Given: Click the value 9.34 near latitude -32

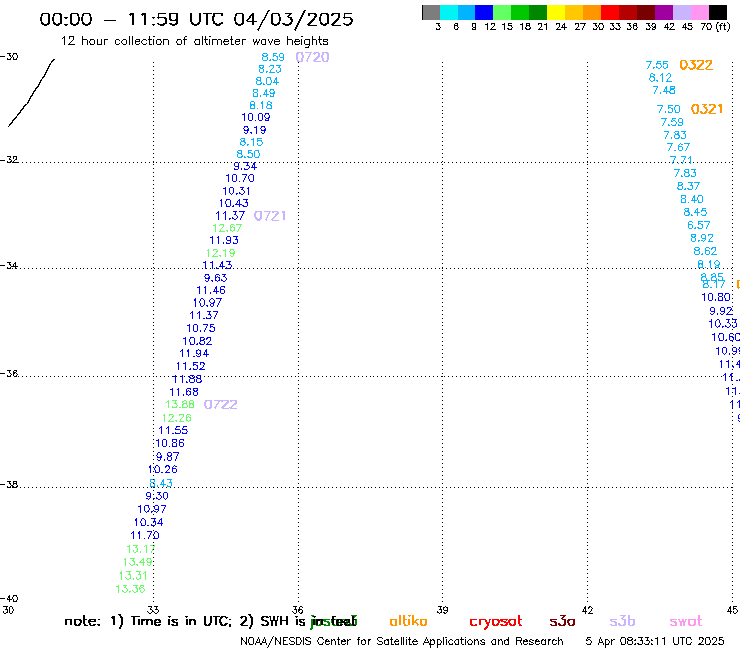Looking at the screenshot, I should (x=245, y=166).
